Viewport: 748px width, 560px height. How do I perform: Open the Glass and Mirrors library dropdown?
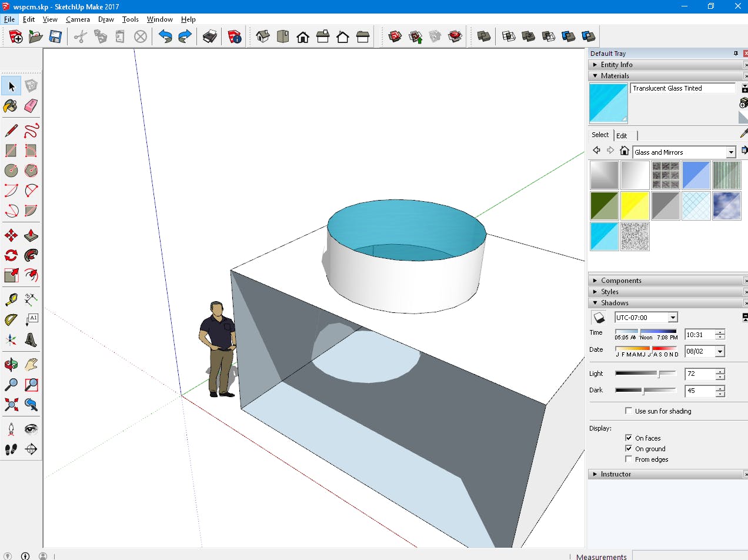(731, 152)
